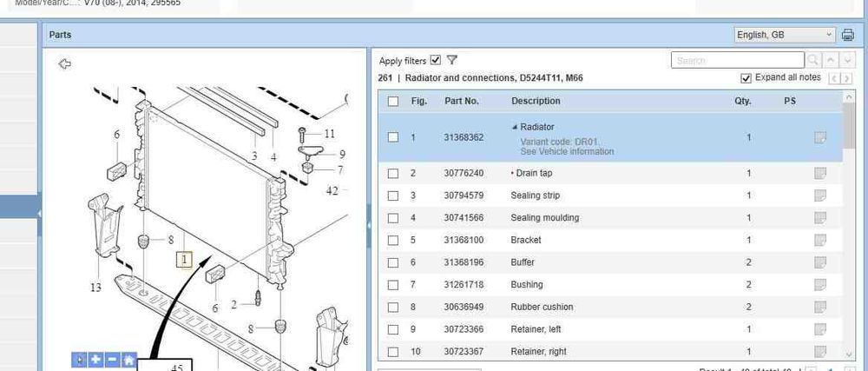Viewport: 868px width, 371px height.
Task: Click next search result down arrow
Action: click(x=847, y=61)
